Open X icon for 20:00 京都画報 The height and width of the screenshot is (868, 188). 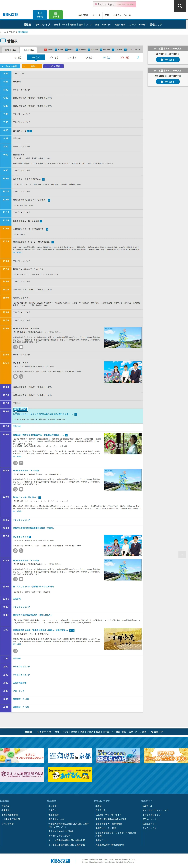(x=21, y=463)
